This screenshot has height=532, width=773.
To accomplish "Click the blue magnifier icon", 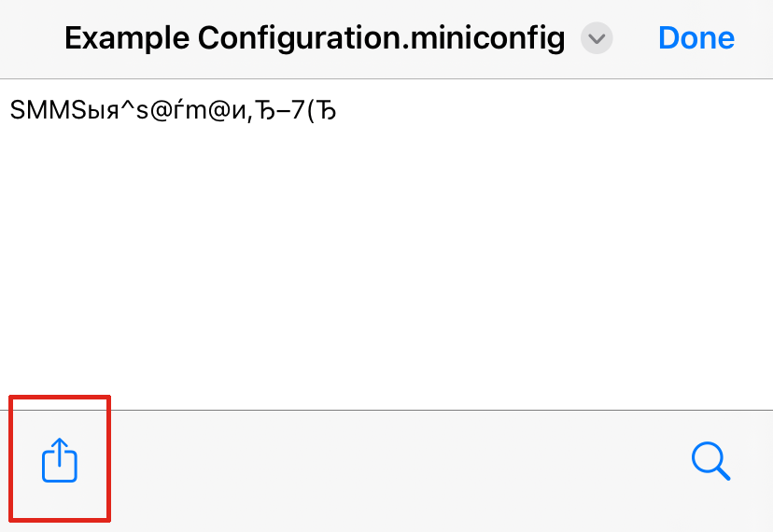I will point(710,461).
